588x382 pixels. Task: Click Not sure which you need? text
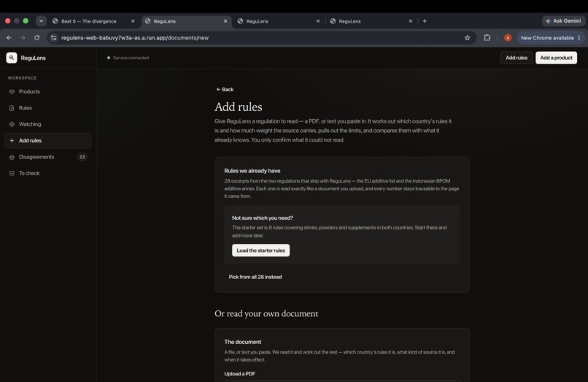263,218
